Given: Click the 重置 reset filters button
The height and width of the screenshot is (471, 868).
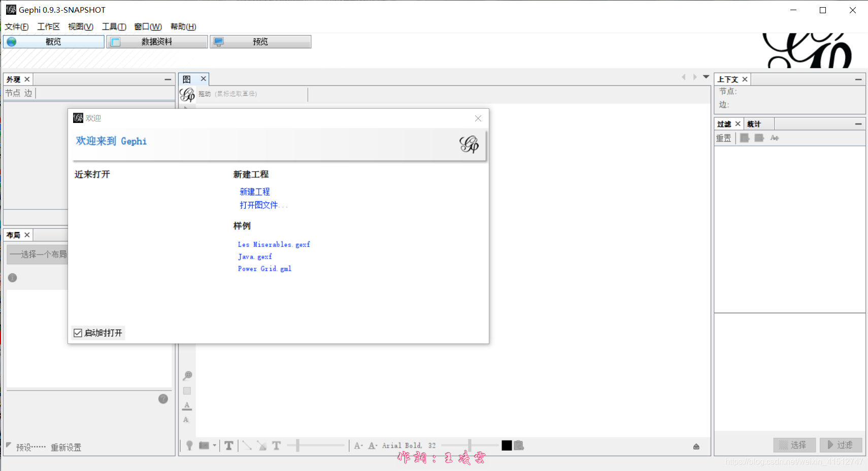Looking at the screenshot, I should point(724,138).
